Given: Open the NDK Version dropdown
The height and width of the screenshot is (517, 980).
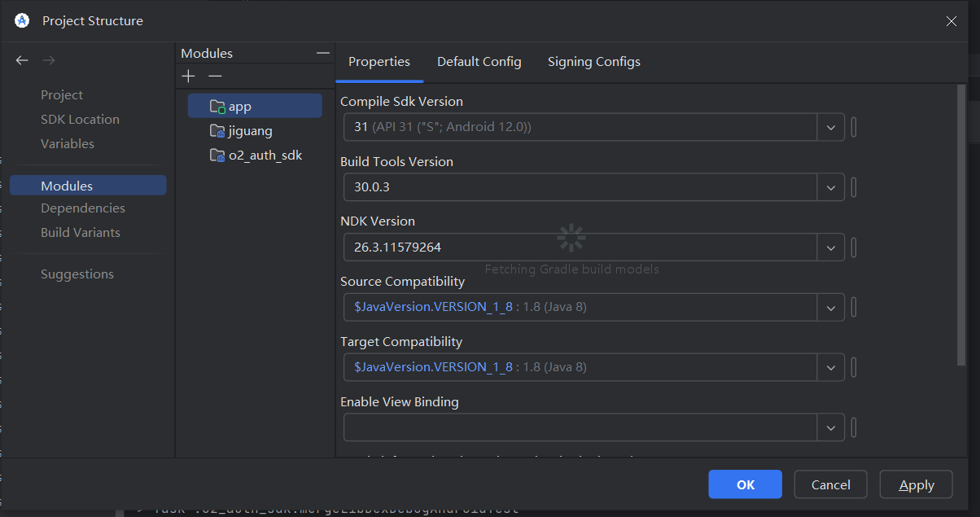Looking at the screenshot, I should [x=830, y=248].
